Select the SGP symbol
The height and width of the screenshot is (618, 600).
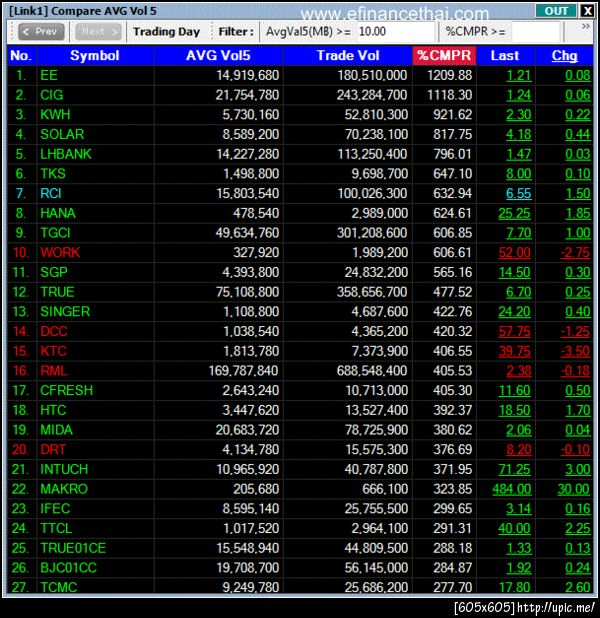pyautogui.click(x=54, y=272)
